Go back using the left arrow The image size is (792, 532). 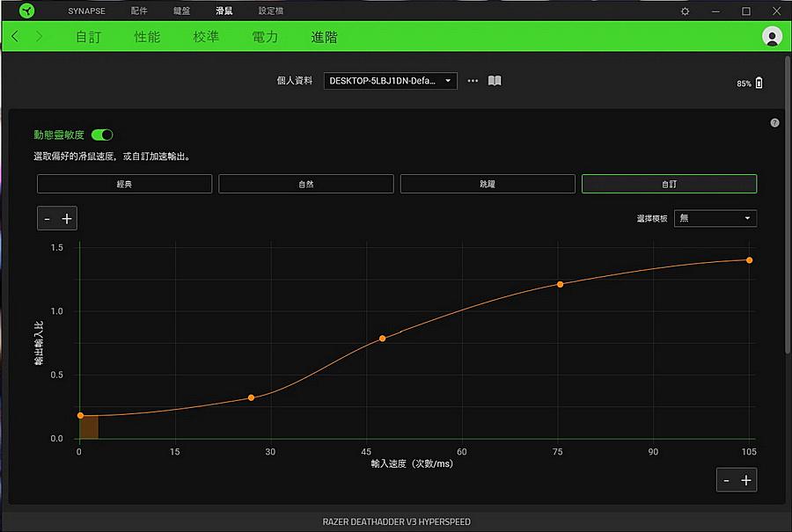15,37
